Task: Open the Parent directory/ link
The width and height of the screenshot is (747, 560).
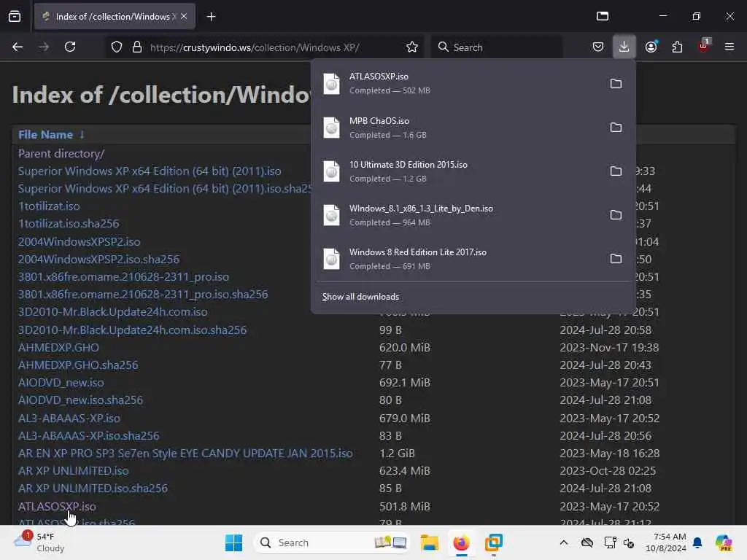Action: coord(61,153)
